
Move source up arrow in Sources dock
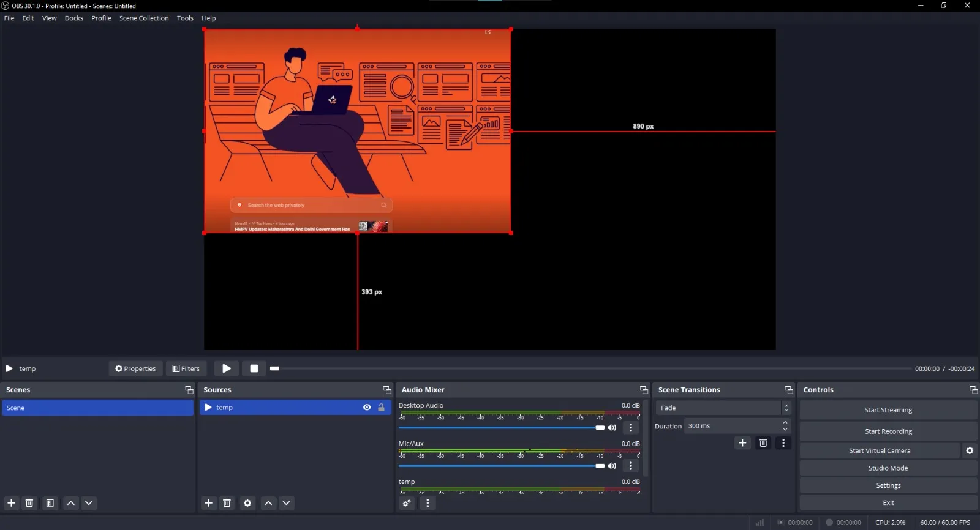pos(268,503)
